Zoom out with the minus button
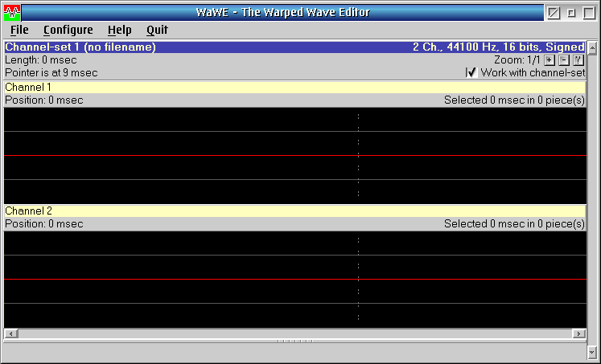This screenshot has height=364, width=601. click(563, 60)
